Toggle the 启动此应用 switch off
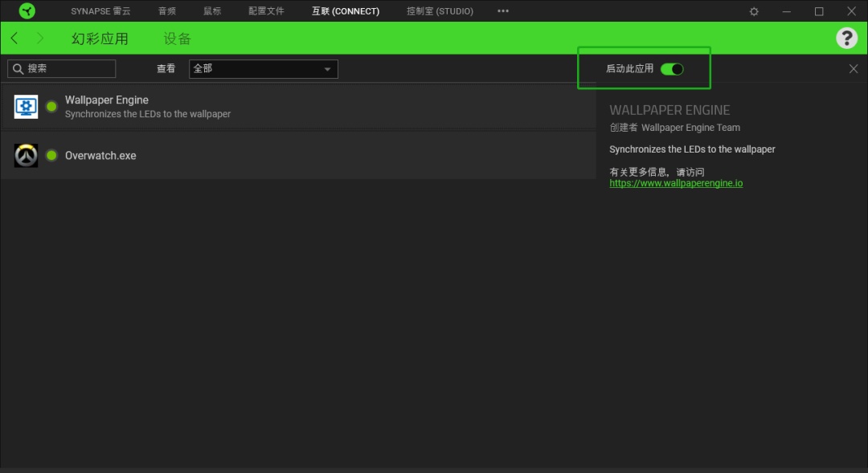 click(x=672, y=69)
